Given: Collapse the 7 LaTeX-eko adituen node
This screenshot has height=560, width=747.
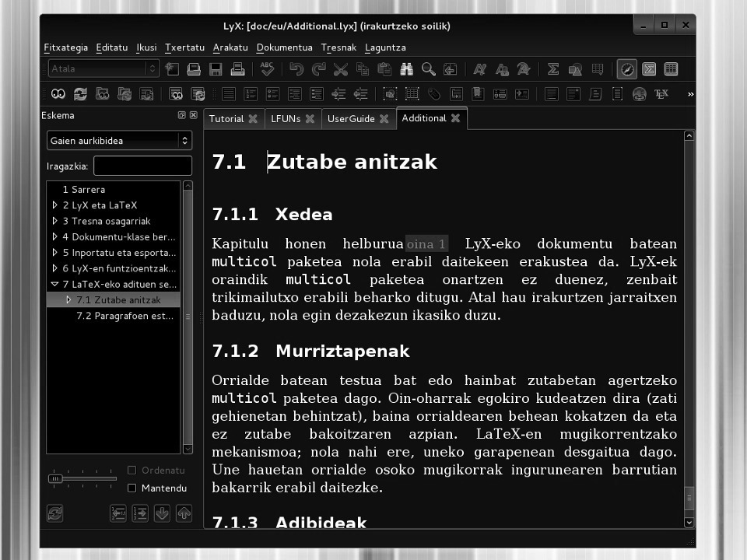Looking at the screenshot, I should click(54, 285).
